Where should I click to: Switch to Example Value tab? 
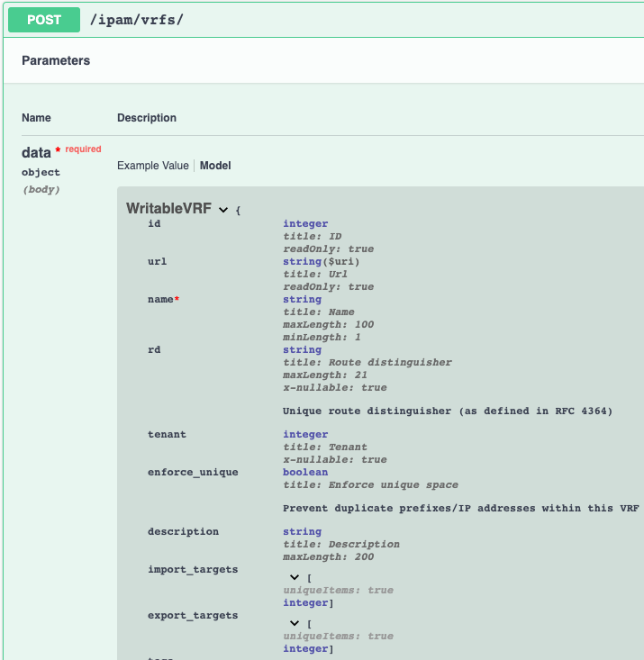click(x=153, y=166)
